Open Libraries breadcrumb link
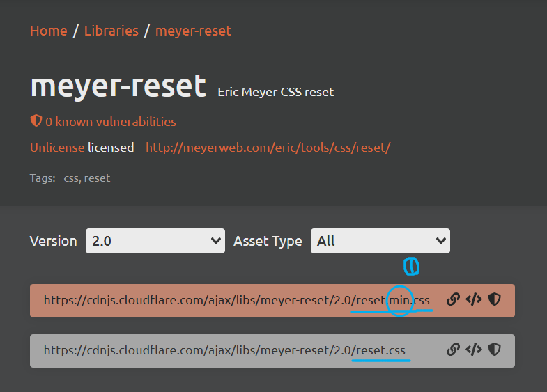547x392 pixels. click(x=111, y=31)
